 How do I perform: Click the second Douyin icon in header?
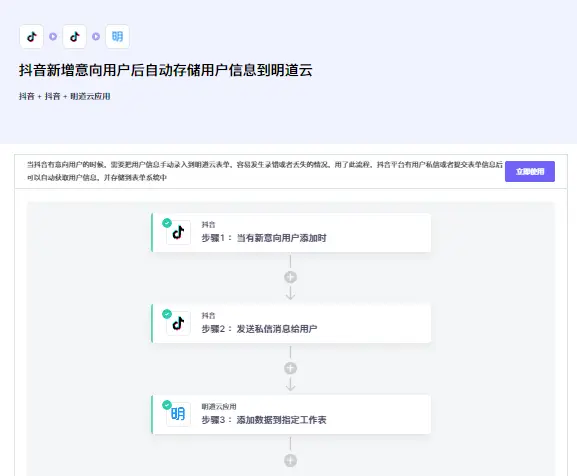(75, 36)
